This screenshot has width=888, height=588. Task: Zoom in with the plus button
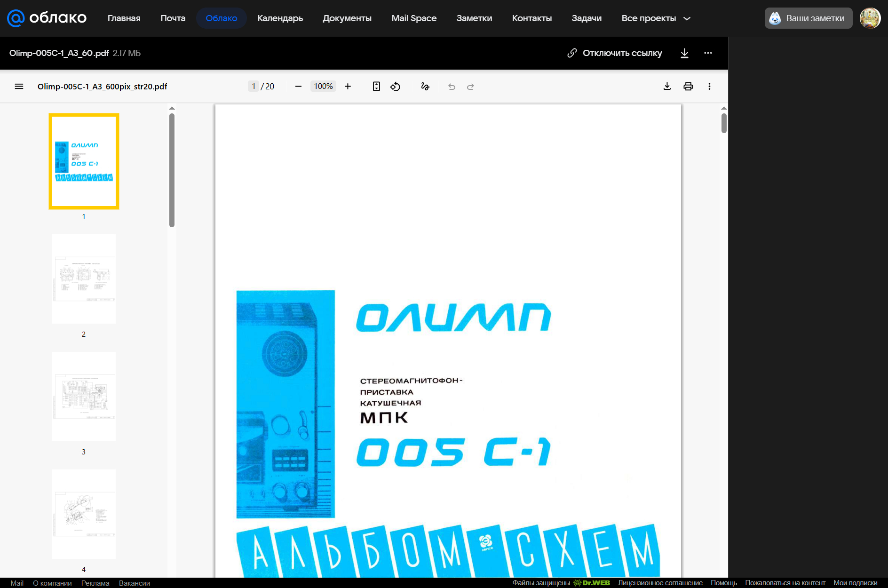(348, 87)
